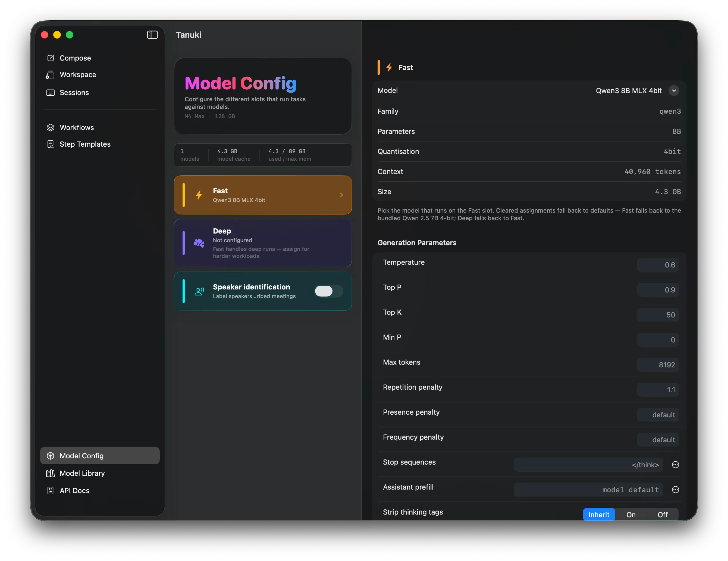The image size is (728, 561).
Task: Click the brain icon on Deep card
Action: (199, 243)
